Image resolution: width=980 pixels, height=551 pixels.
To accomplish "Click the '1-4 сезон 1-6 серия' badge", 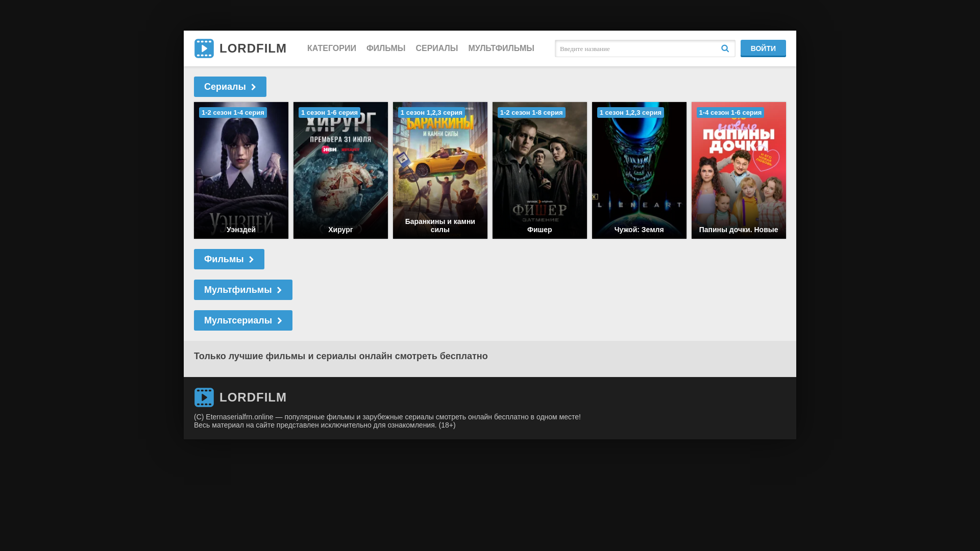I will coord(730,112).
